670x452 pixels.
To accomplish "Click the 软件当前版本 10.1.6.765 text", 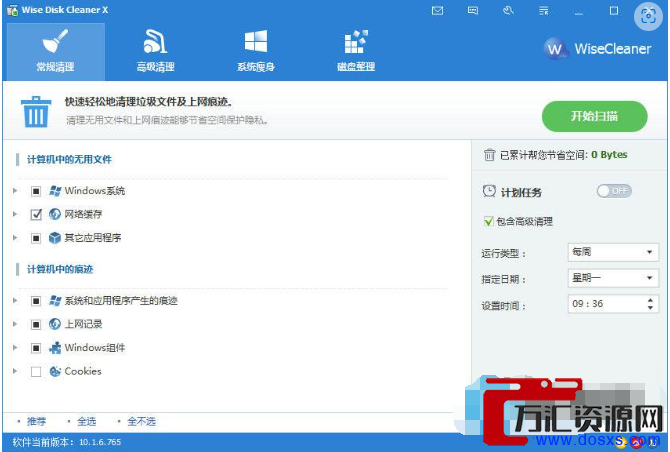I will [x=66, y=442].
